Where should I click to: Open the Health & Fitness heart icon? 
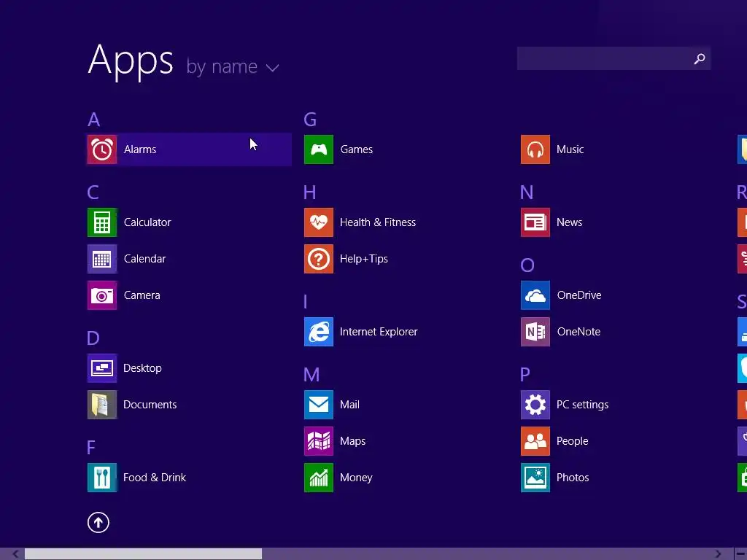coord(319,222)
